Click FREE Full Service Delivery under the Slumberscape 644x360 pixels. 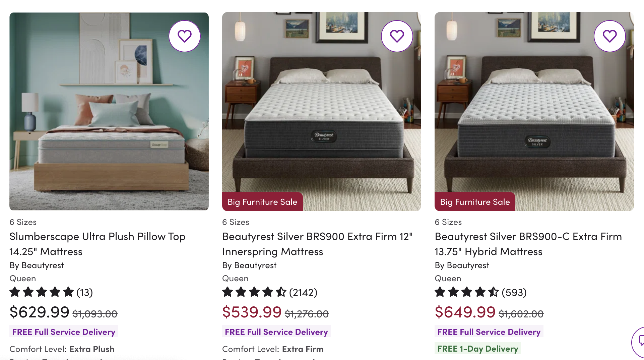tap(63, 332)
